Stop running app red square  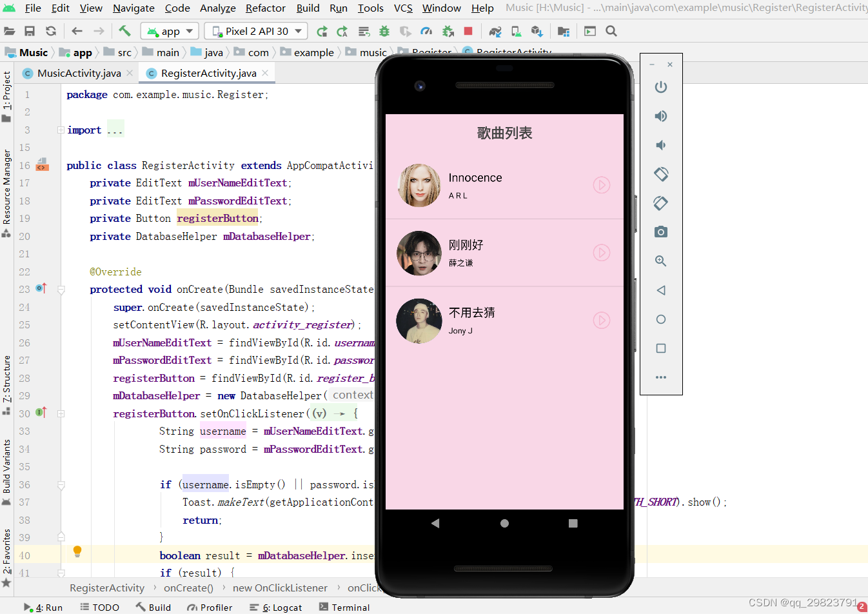pos(468,31)
